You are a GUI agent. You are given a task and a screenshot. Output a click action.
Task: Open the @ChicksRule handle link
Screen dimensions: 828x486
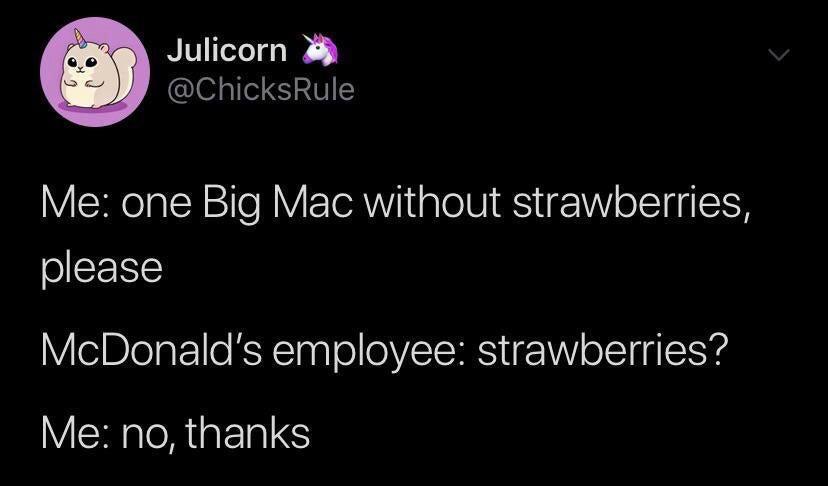tap(261, 90)
